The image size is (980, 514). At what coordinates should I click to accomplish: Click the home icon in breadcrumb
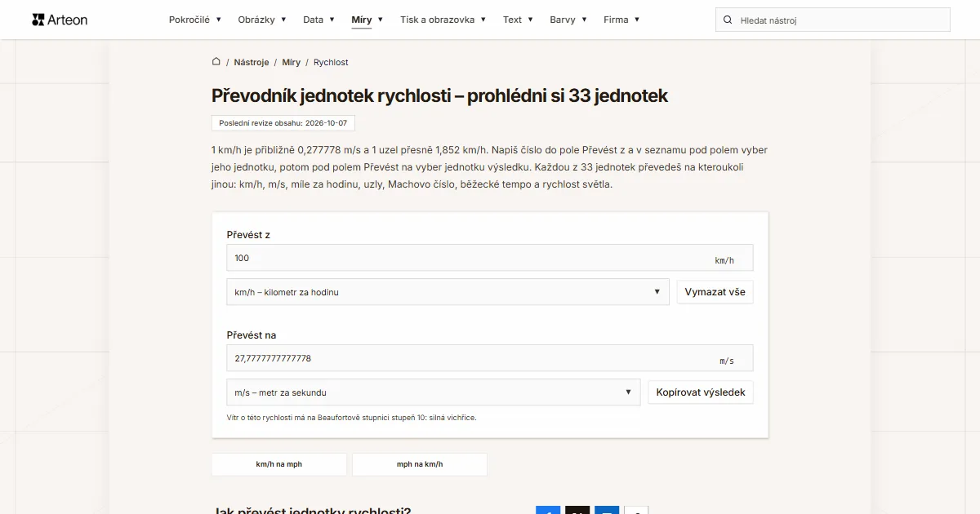coord(216,61)
